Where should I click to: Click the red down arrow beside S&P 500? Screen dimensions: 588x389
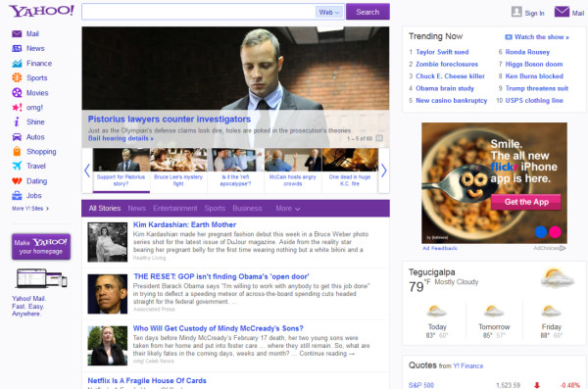click(537, 385)
